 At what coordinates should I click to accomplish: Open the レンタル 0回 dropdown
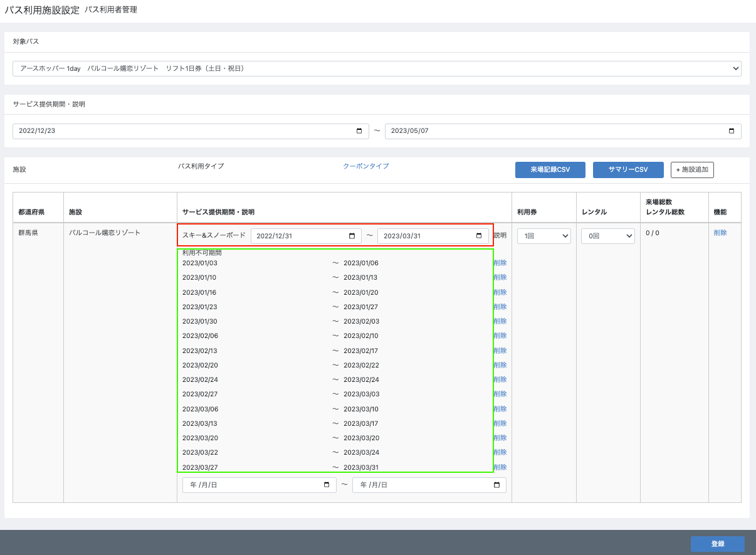click(x=608, y=236)
